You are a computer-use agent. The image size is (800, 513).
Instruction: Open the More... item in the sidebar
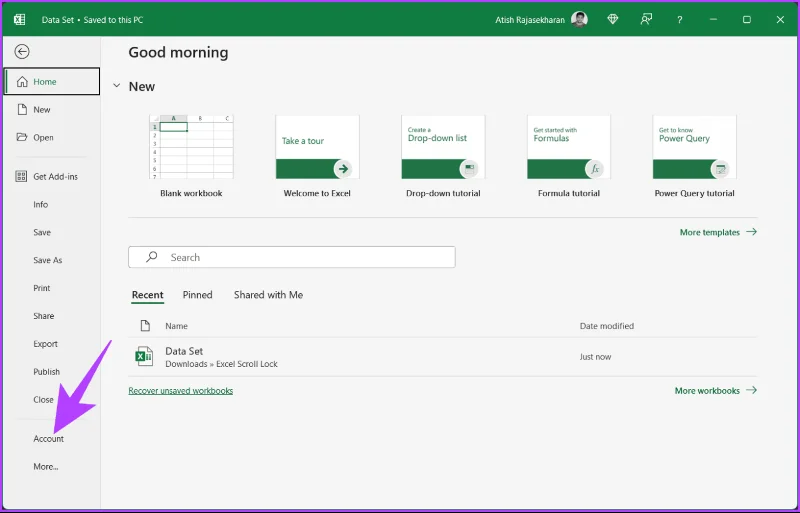pyautogui.click(x=46, y=467)
